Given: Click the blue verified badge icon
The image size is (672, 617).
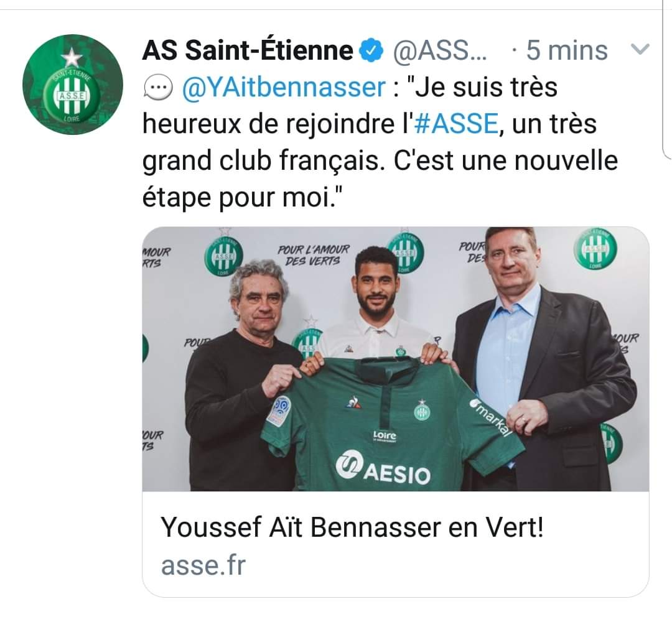Looking at the screenshot, I should pos(373,50).
